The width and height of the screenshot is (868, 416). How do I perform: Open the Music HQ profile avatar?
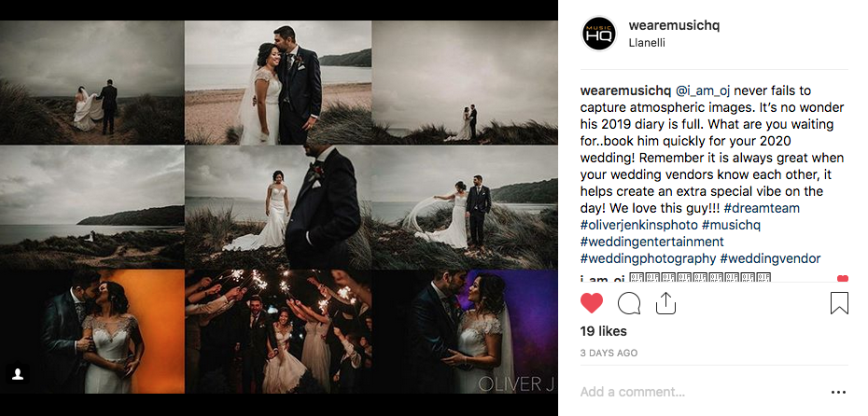599,34
